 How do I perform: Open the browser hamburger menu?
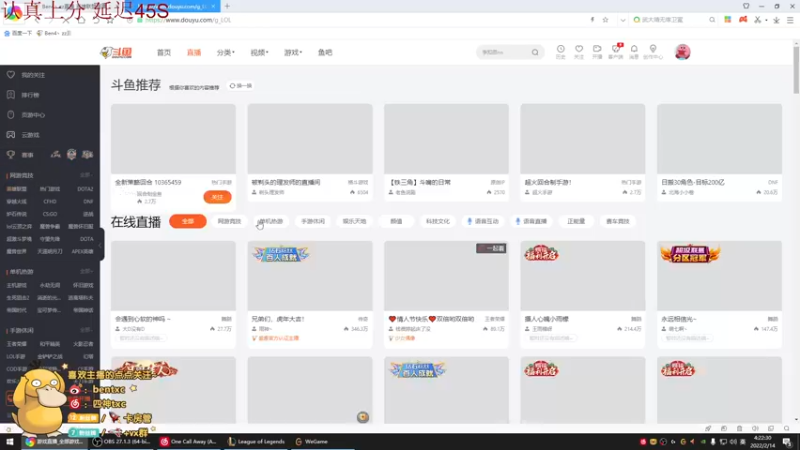click(x=790, y=20)
